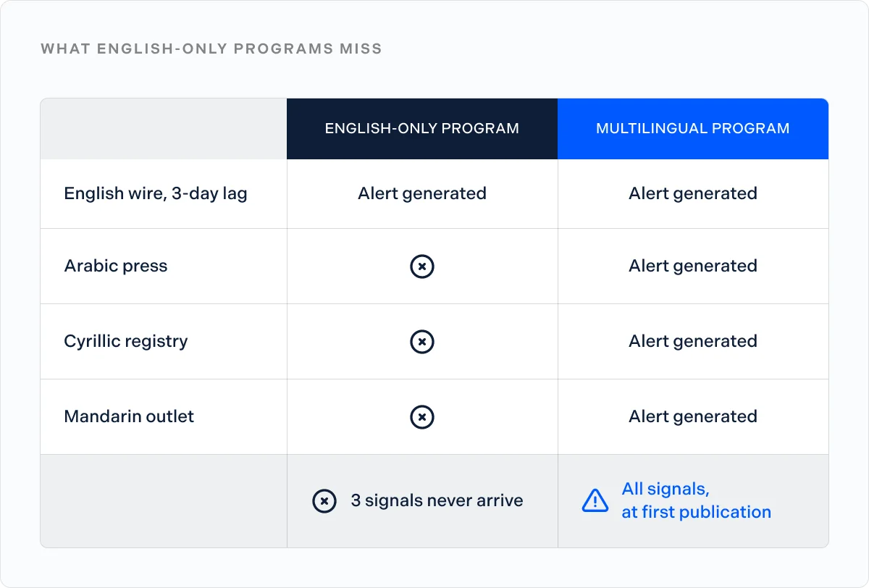869x588 pixels.
Task: Click the 'What English-Only Programs Miss' heading
Action: [x=211, y=49]
